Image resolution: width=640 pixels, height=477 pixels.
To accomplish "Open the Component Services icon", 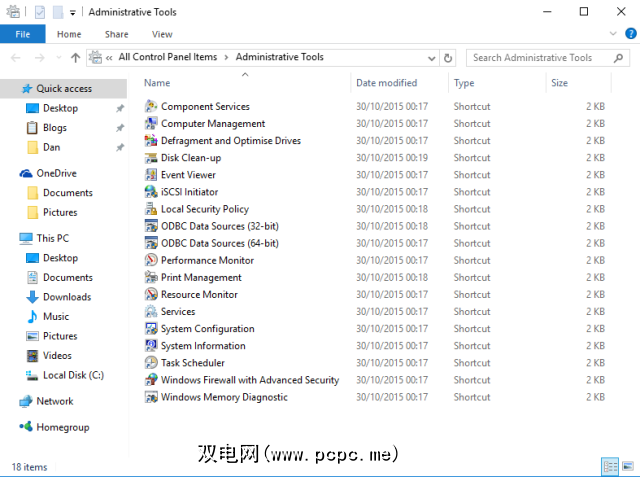I will [x=151, y=106].
